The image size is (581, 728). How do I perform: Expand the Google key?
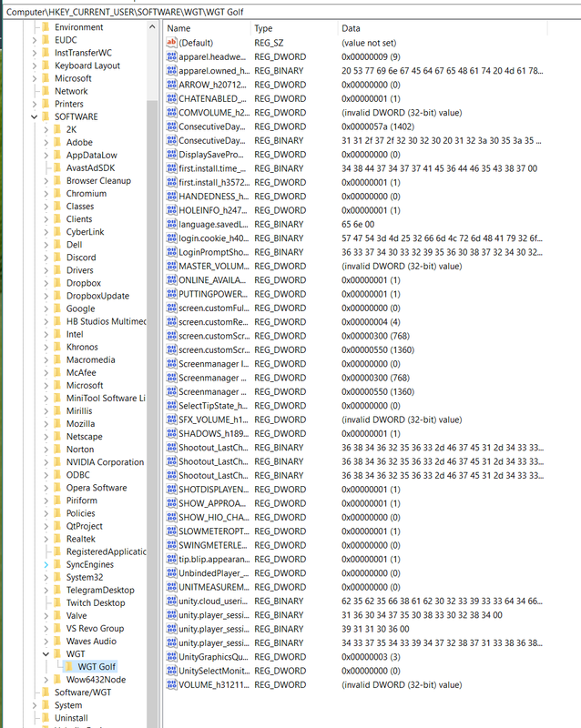point(46,308)
